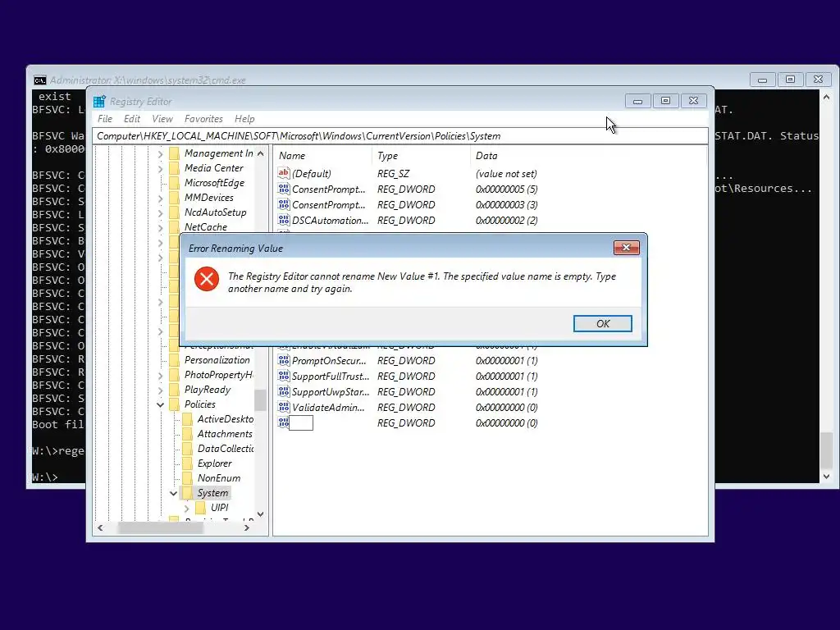Select the DWORD icon for value 0x00000003 (3)

tap(283, 204)
